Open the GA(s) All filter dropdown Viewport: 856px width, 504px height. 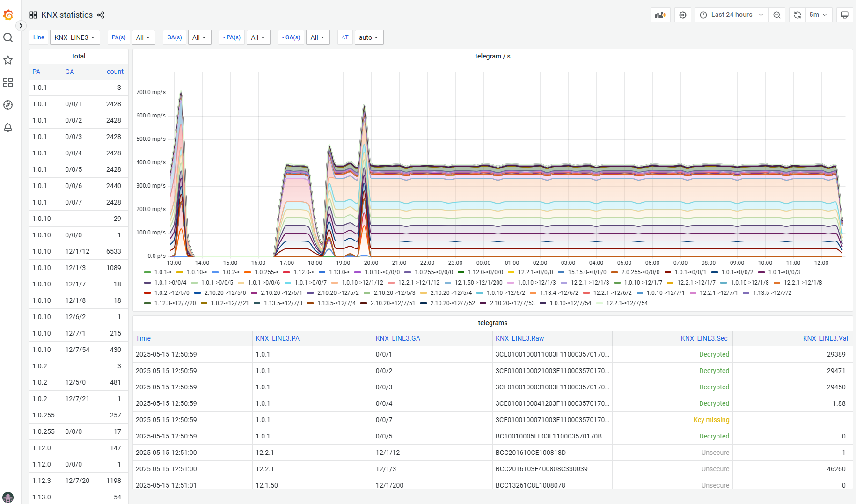click(199, 37)
